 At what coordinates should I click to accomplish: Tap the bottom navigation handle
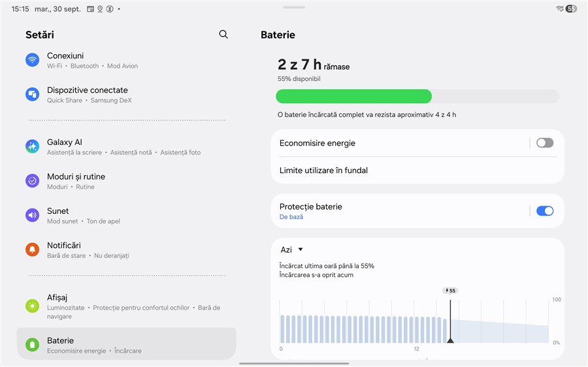[x=294, y=363]
